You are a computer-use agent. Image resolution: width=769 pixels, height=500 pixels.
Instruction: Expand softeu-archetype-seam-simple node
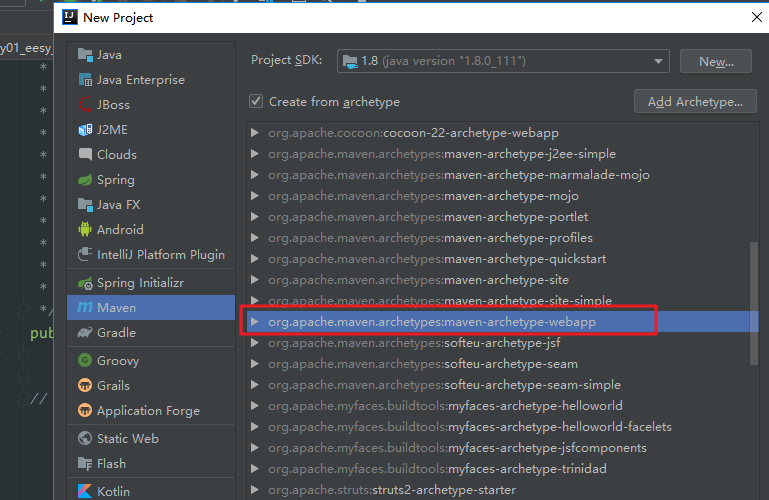[255, 385]
